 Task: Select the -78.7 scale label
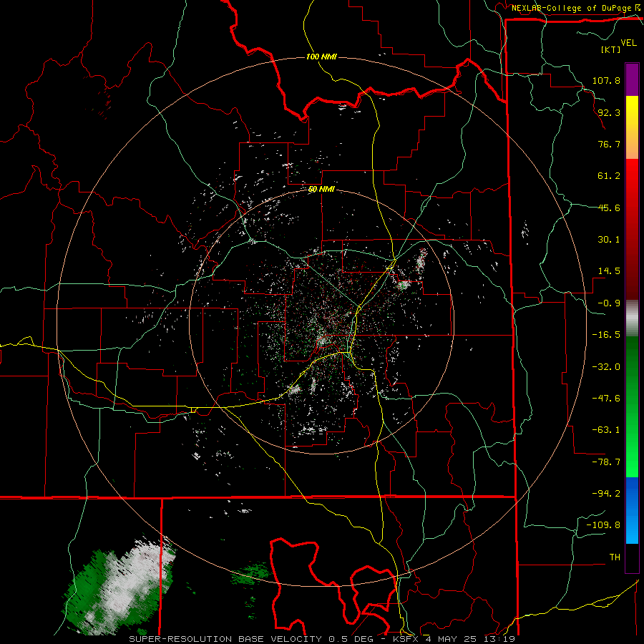pos(606,462)
